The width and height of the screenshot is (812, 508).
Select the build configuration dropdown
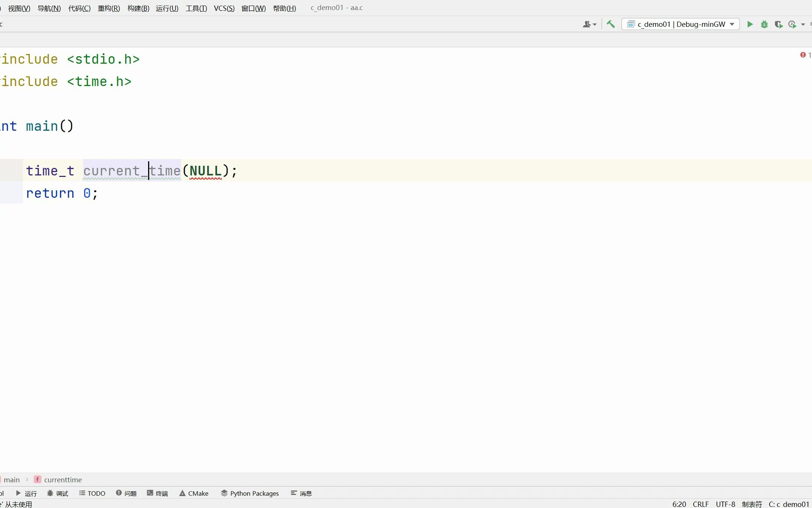click(681, 24)
